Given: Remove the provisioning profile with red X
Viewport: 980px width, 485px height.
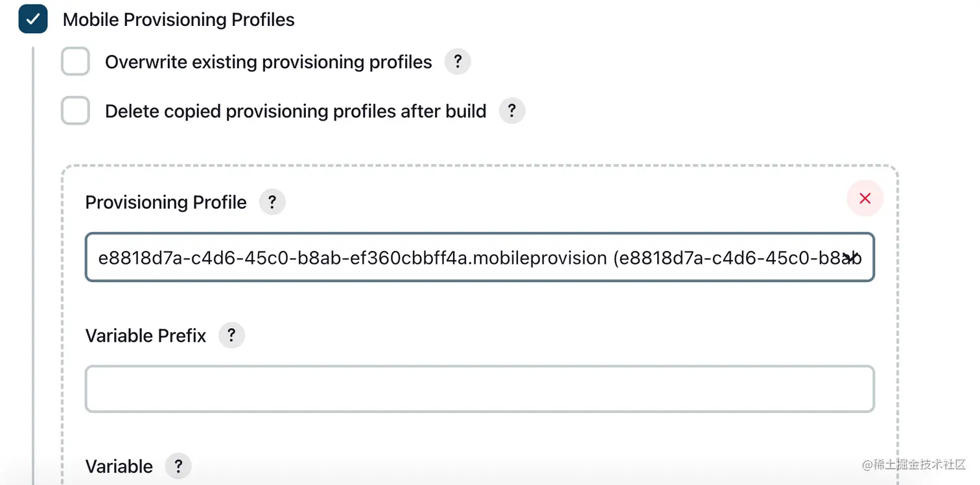Looking at the screenshot, I should click(x=865, y=198).
